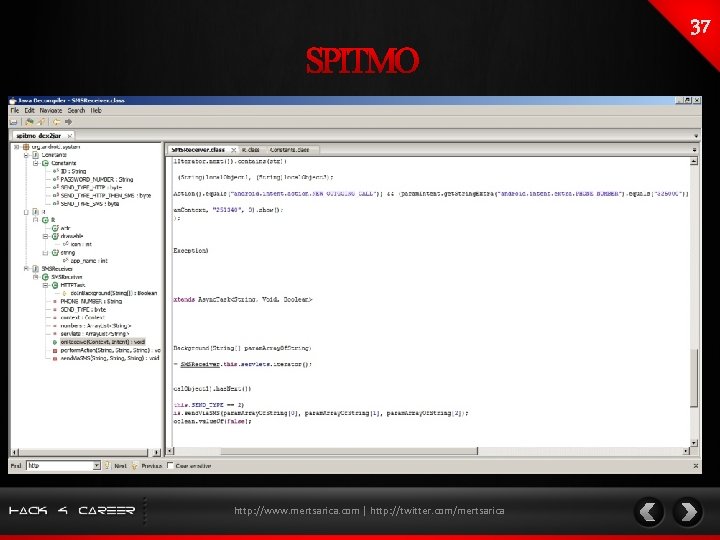720x540 pixels.
Task: Click the org.android.system package icon
Action: 26,147
